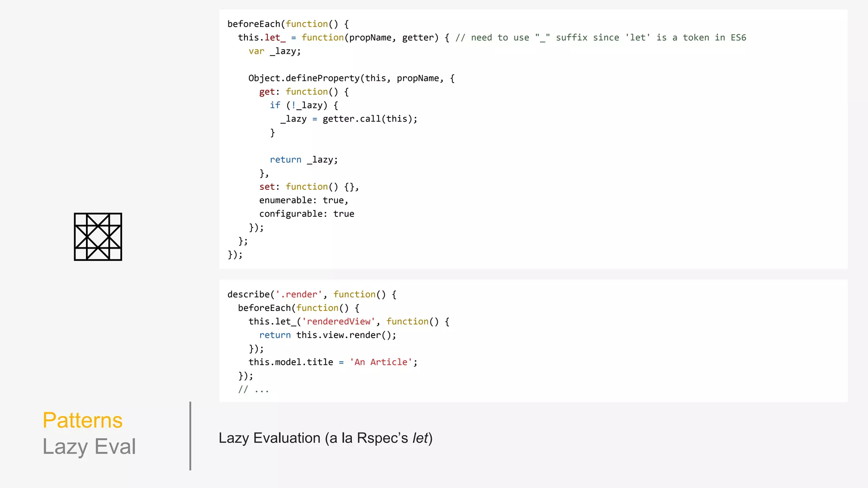The height and width of the screenshot is (488, 868).
Task: Click the geometric star square logo icon
Action: click(98, 237)
